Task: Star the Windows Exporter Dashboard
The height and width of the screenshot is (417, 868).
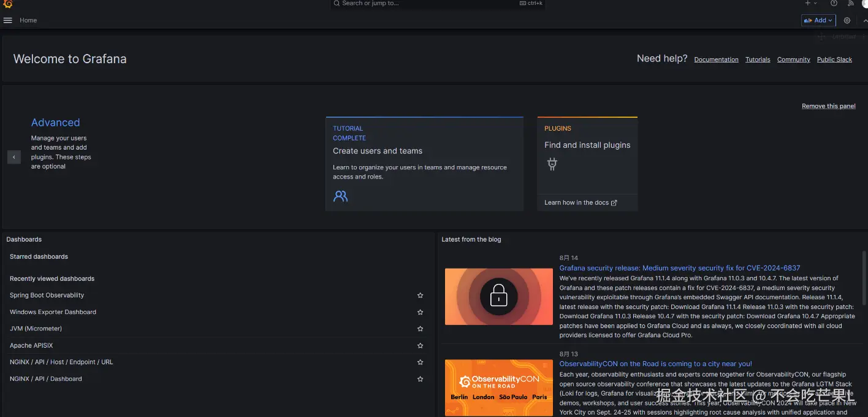Action: tap(421, 312)
